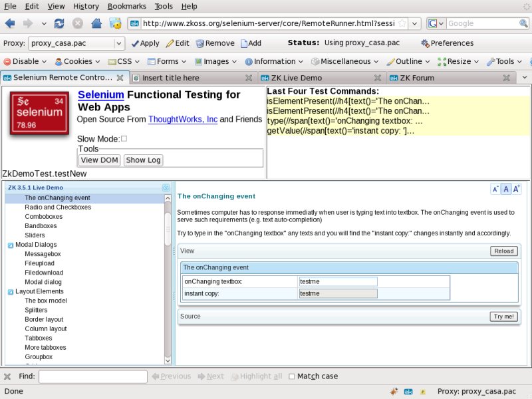
Task: Collapse the Modal Dialogs tree group
Action: click(x=11, y=245)
